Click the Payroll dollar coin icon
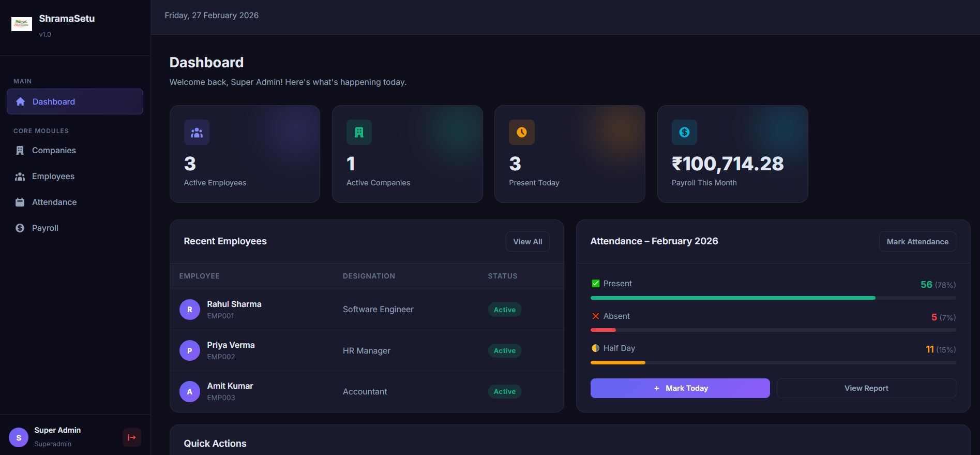Viewport: 980px width, 455px height. point(684,133)
